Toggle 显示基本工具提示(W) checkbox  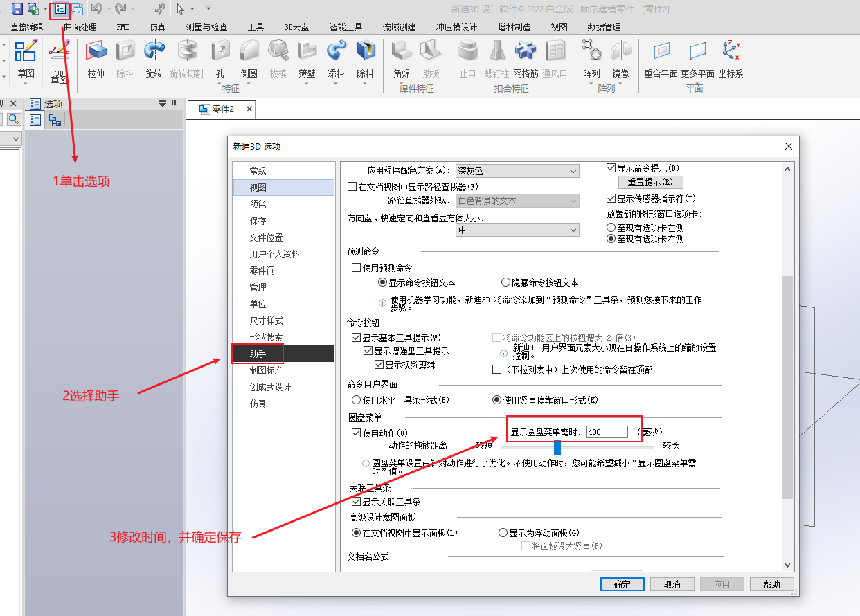tap(357, 338)
